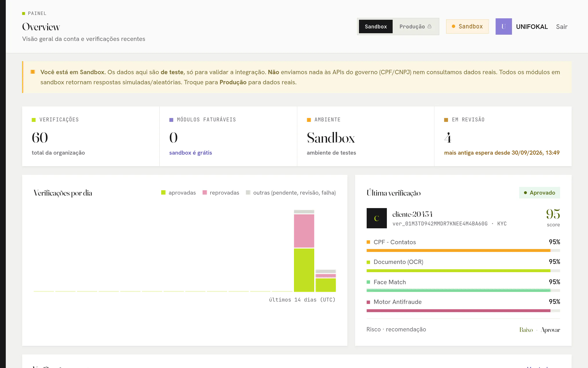Click the CPF - Contatos progress bar
This screenshot has height=368, width=588.
(x=463, y=250)
